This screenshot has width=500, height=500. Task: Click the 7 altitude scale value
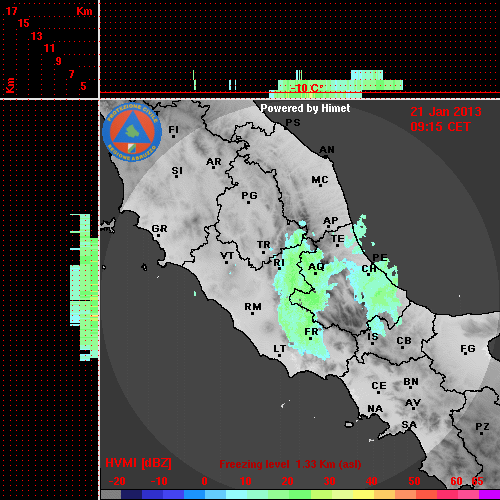coord(71,74)
